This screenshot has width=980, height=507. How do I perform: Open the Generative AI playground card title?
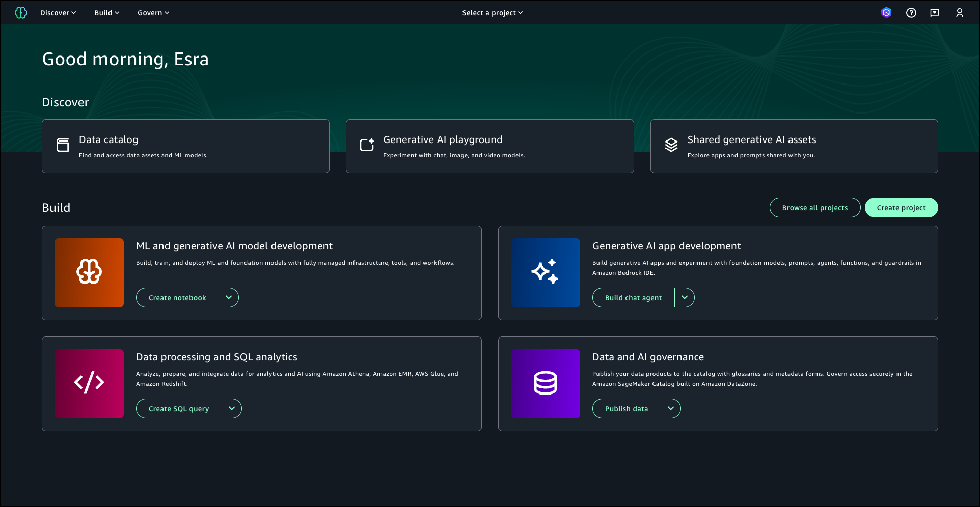click(x=443, y=140)
